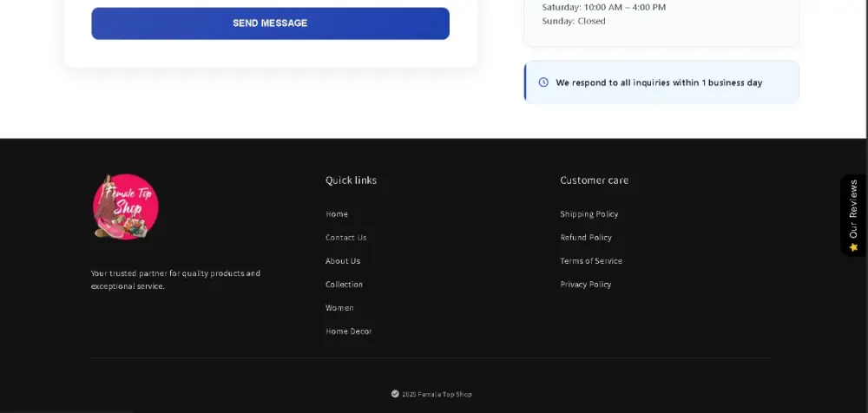Go to Home in Quick links
This screenshot has width=868, height=413.
[337, 214]
